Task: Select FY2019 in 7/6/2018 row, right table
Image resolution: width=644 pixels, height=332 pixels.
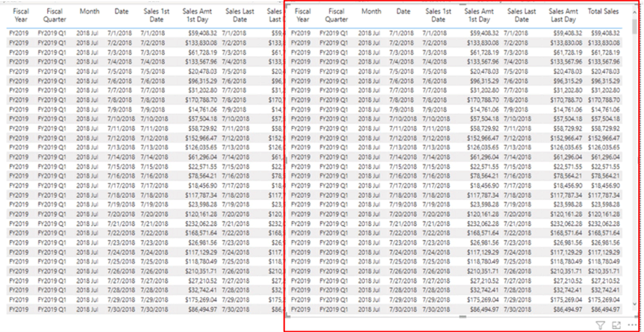Action: pos(299,81)
